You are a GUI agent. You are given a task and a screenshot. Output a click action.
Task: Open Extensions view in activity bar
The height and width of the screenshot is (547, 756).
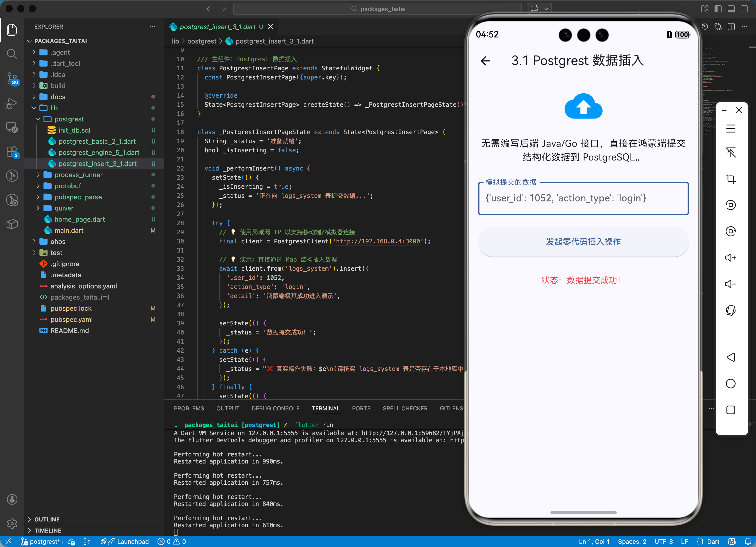(x=12, y=152)
